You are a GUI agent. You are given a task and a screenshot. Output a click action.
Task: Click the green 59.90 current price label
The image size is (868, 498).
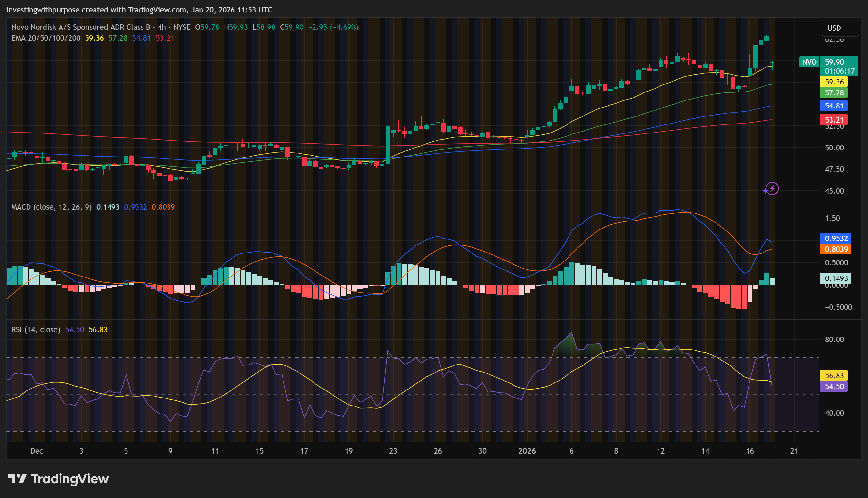tap(839, 66)
